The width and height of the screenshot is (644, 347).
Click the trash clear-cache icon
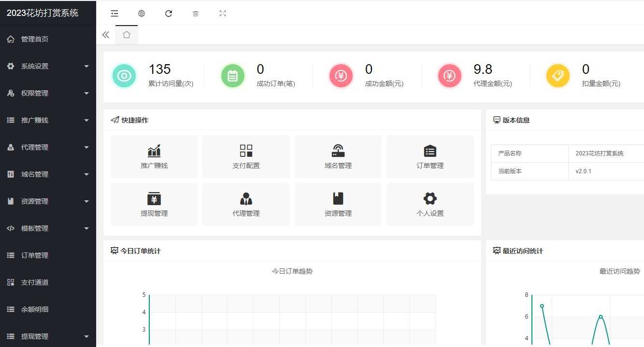tap(196, 14)
